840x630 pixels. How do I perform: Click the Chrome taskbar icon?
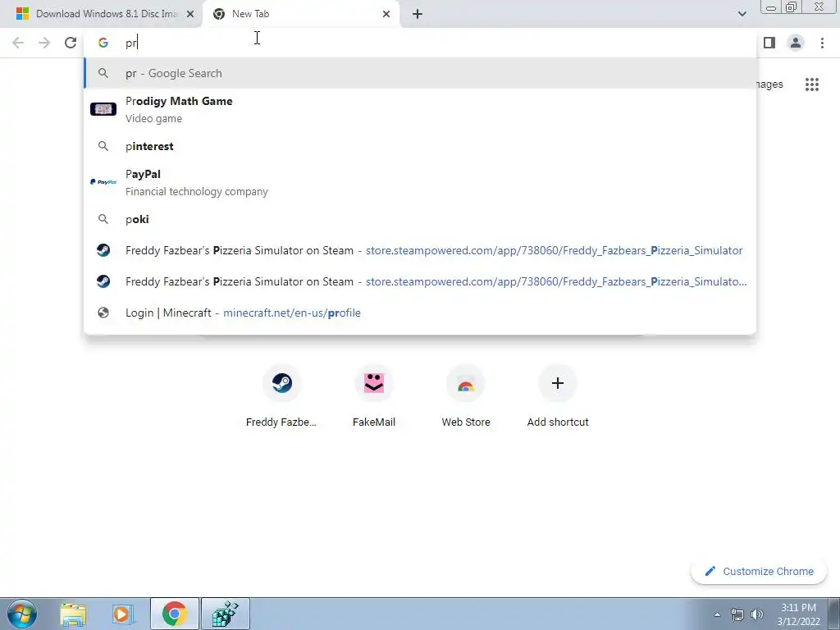174,614
